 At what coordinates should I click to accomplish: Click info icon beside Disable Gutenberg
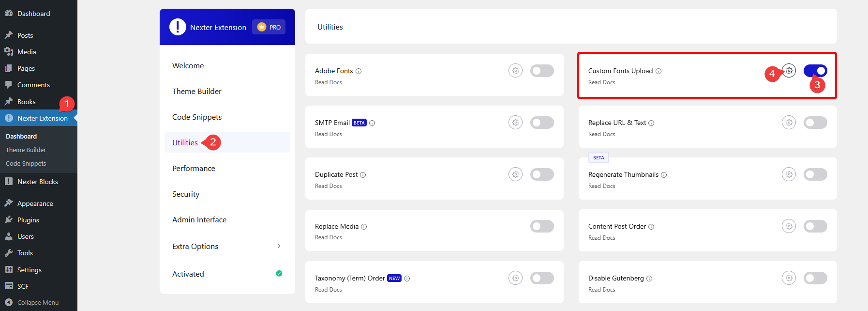[x=649, y=279]
